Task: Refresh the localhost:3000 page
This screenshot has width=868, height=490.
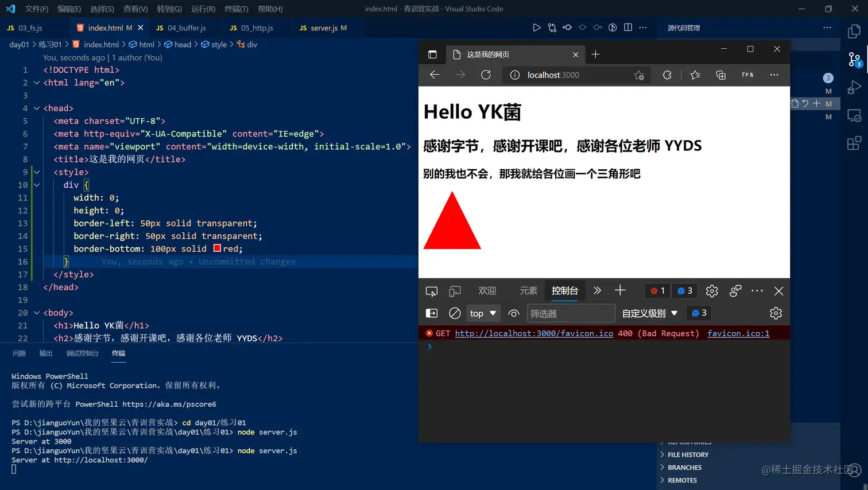Action: pos(486,75)
